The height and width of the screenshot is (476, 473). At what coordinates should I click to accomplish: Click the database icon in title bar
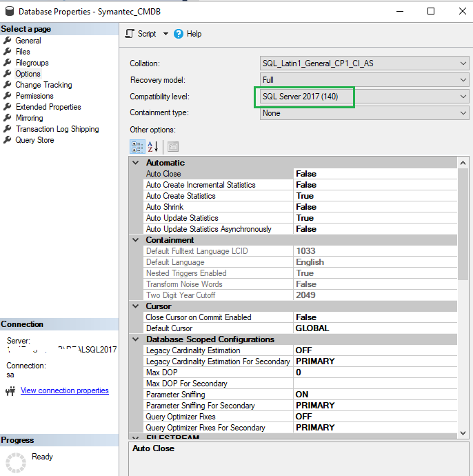(x=10, y=11)
